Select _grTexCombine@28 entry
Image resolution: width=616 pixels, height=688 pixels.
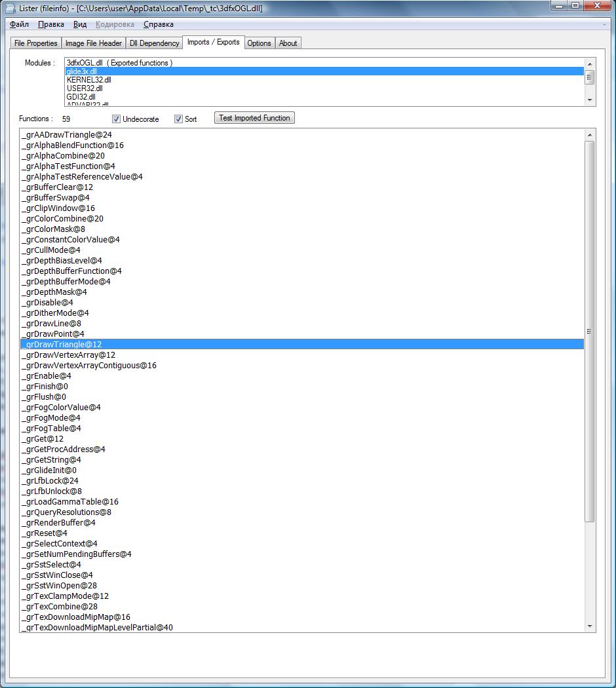[x=302, y=606]
